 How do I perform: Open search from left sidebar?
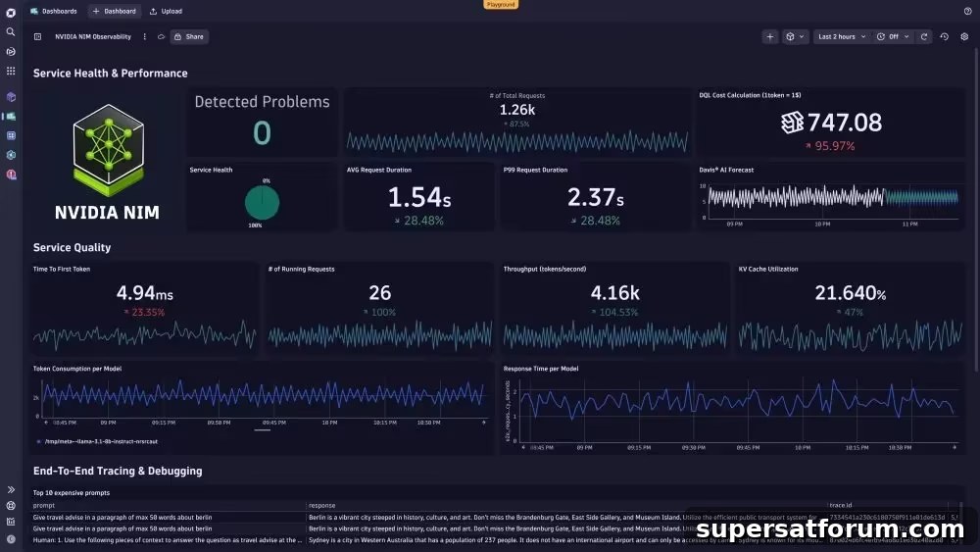[x=11, y=32]
